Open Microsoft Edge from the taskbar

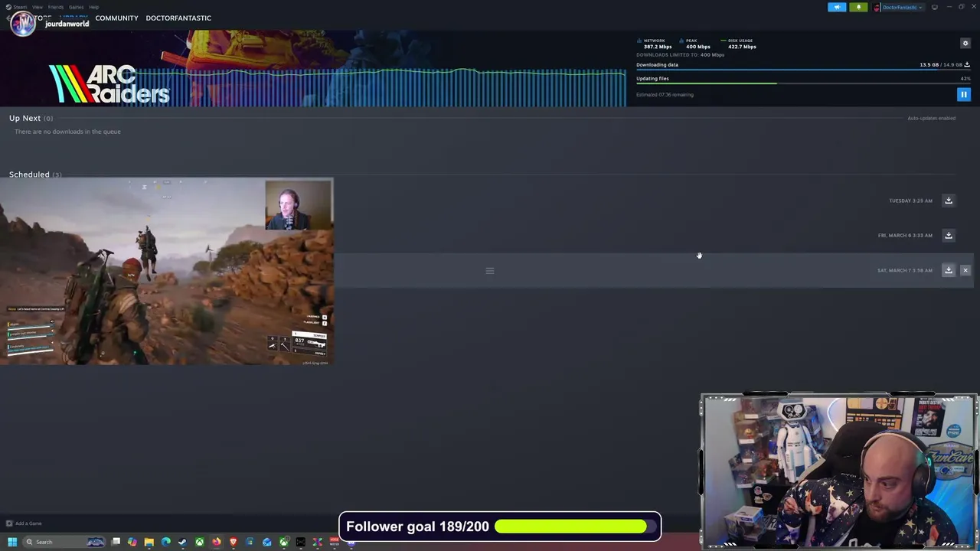(x=166, y=542)
